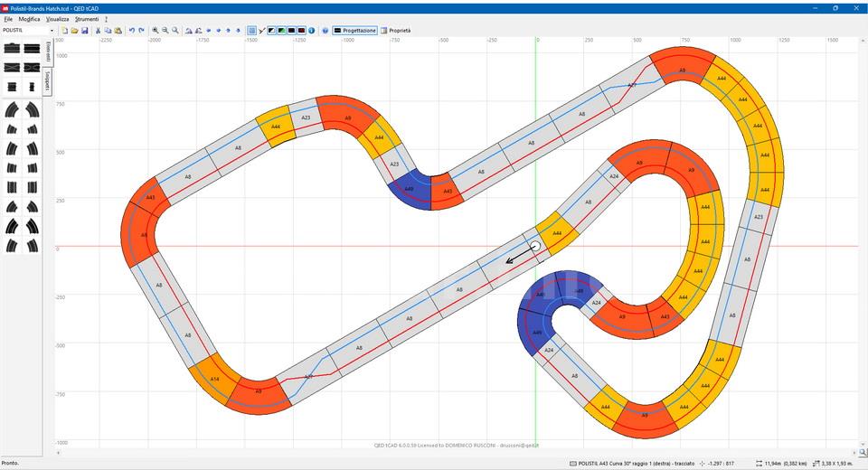868x470 pixels.
Task: Click the vertical scrollbar down arrow
Action: [x=863, y=444]
